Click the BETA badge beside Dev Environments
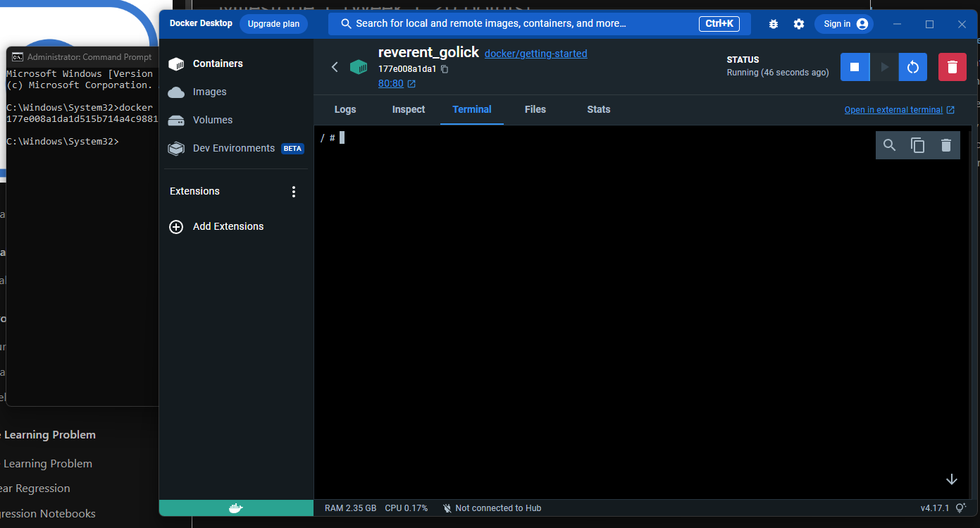This screenshot has width=980, height=528. coord(292,149)
